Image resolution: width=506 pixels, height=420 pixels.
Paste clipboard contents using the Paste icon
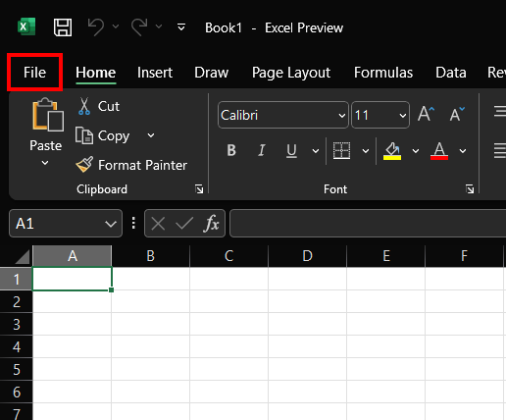48,115
